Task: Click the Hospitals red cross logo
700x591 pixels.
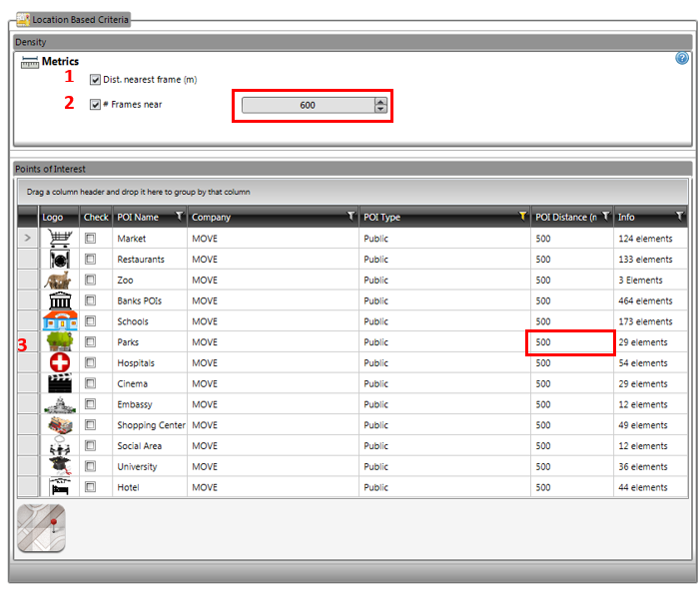Action: click(59, 363)
